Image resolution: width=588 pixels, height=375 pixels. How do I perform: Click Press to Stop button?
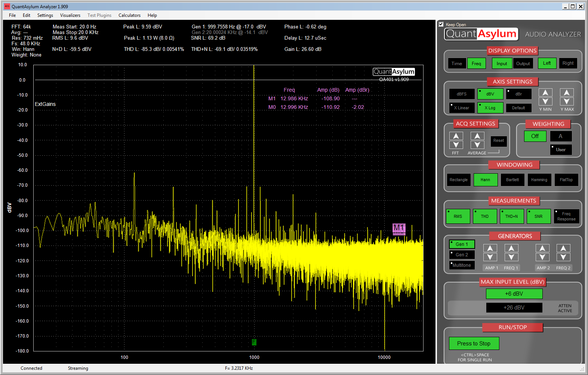pyautogui.click(x=474, y=344)
